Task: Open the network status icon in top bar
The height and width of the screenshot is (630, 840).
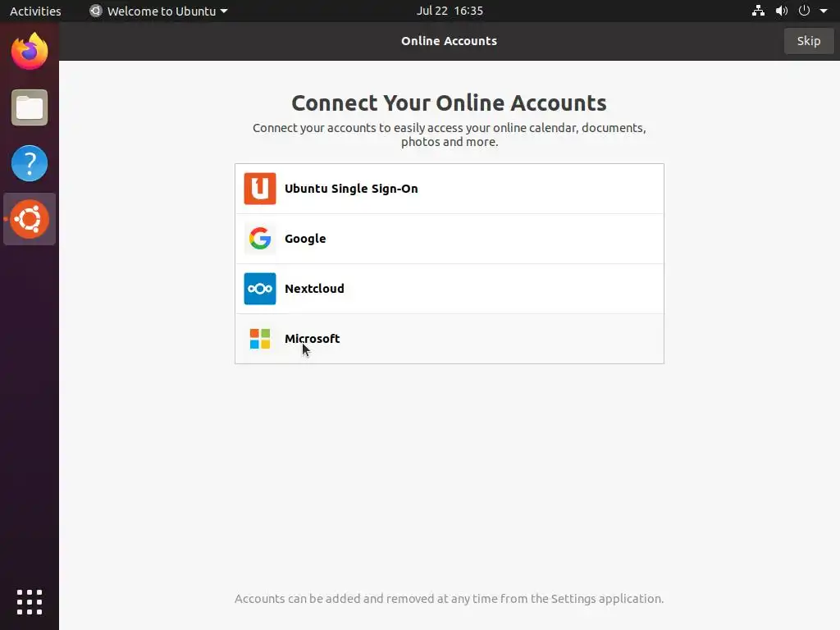Action: click(758, 11)
